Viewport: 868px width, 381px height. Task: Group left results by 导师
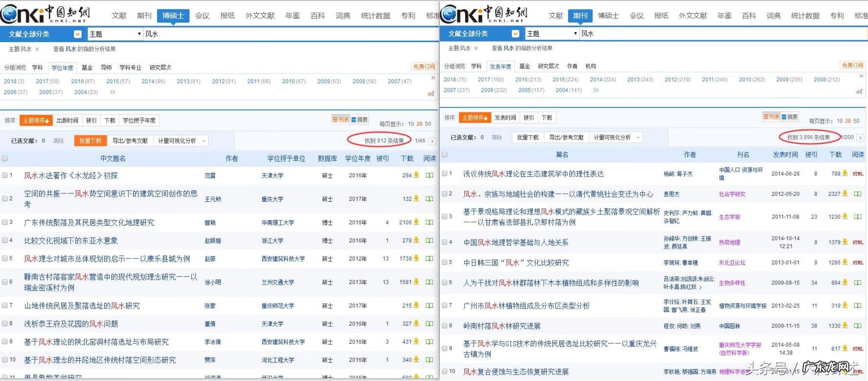click(106, 68)
